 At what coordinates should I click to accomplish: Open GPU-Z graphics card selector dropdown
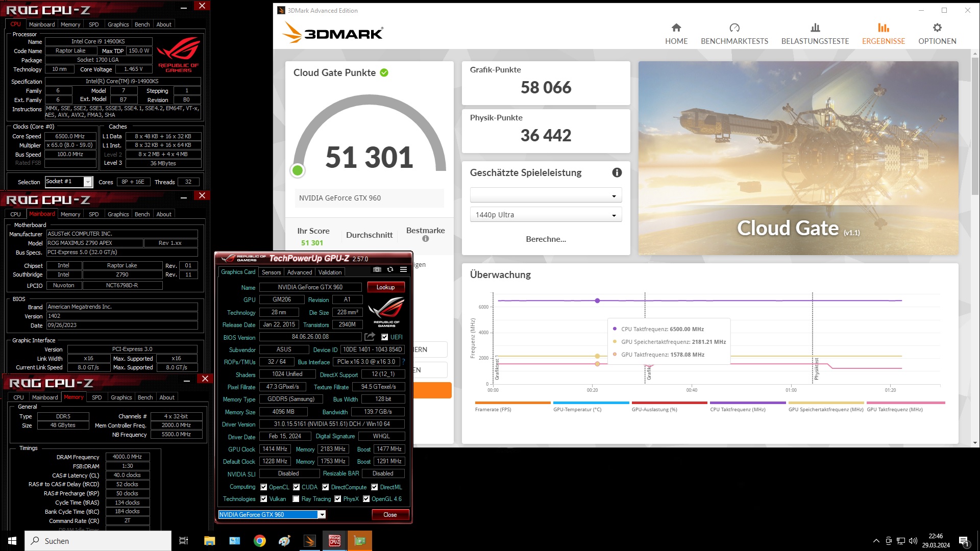(x=272, y=515)
